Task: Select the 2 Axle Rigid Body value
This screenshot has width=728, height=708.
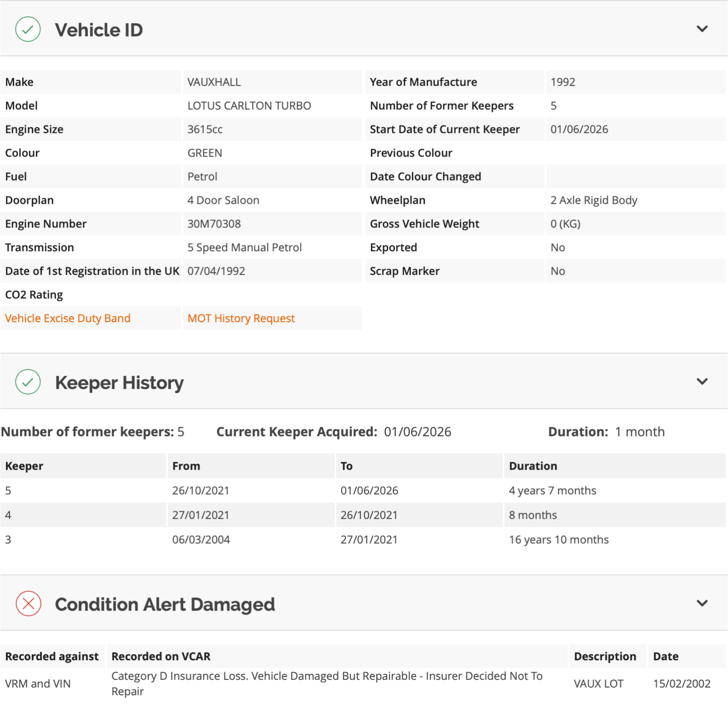Action: (594, 200)
